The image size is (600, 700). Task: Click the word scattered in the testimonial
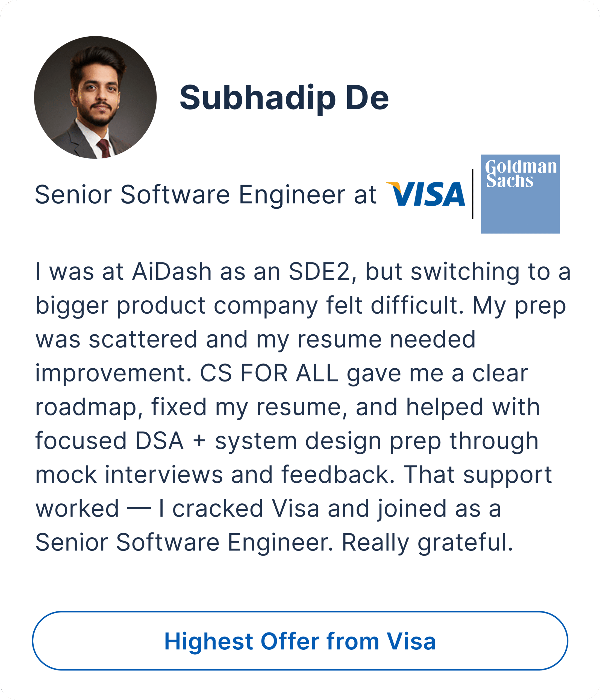[143, 340]
